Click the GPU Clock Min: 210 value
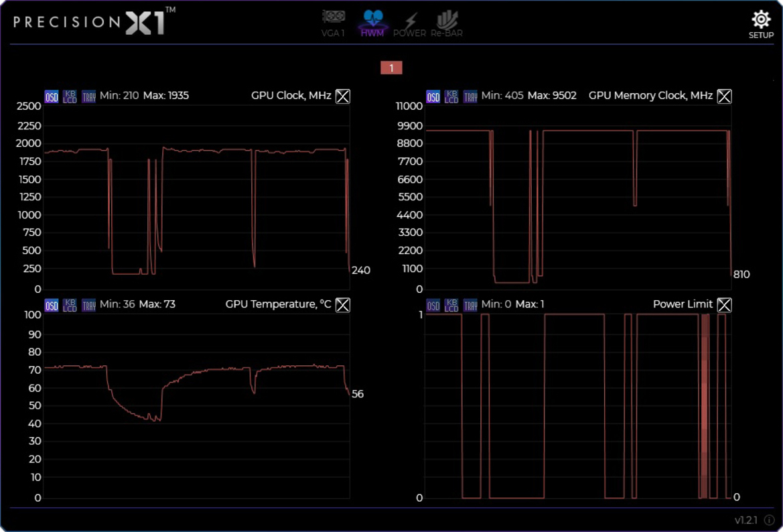Viewport: 783px width, 532px height. click(119, 95)
